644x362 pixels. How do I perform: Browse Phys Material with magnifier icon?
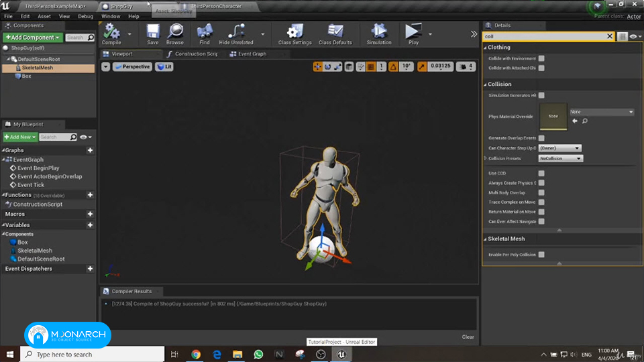click(585, 121)
